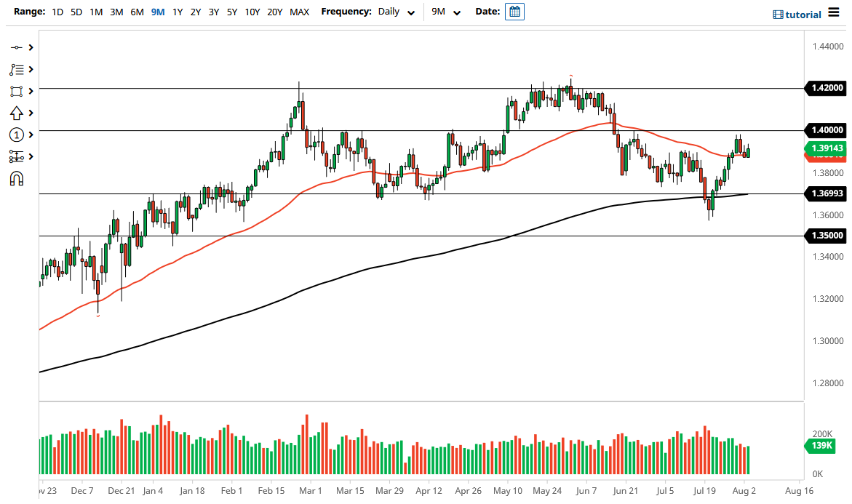This screenshot has height=504, width=852.
Task: Select the MAX range option
Action: tap(299, 12)
